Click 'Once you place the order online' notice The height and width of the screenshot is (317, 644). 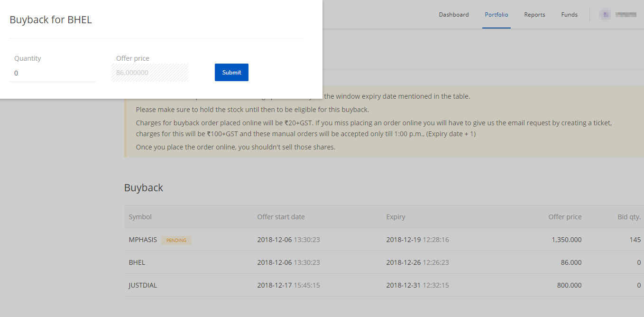click(x=236, y=147)
